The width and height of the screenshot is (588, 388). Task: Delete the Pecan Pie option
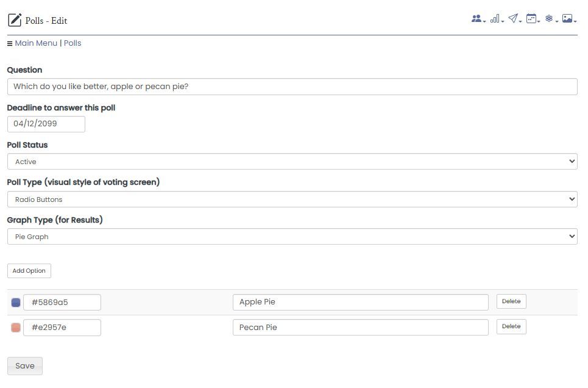tap(511, 326)
